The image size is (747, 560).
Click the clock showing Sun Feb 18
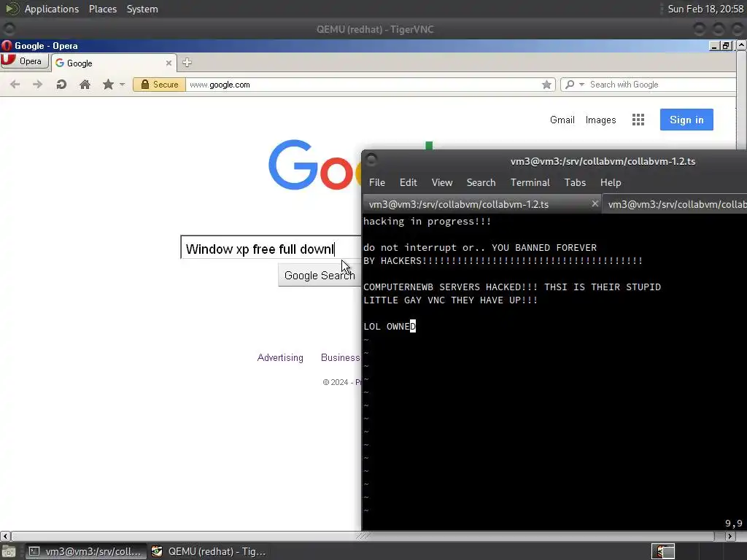coord(705,9)
